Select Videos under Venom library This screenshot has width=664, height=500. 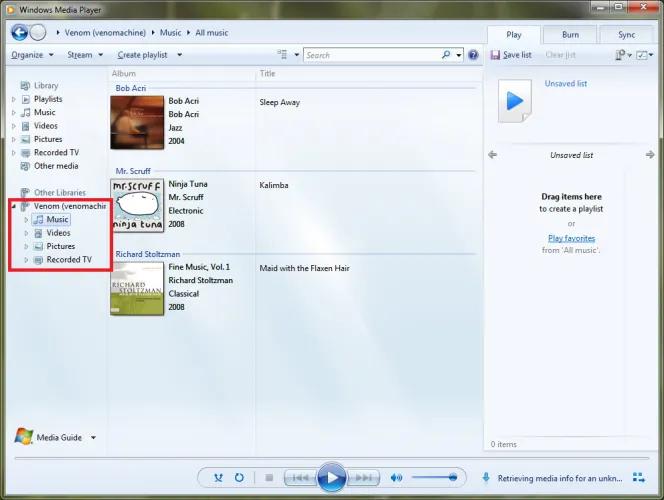click(58, 233)
